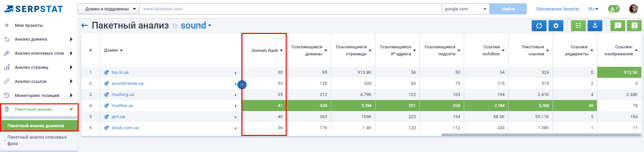This screenshot has height=152, width=644.
Task: Open tos.in.ua external link icon
Action: click(x=107, y=72)
